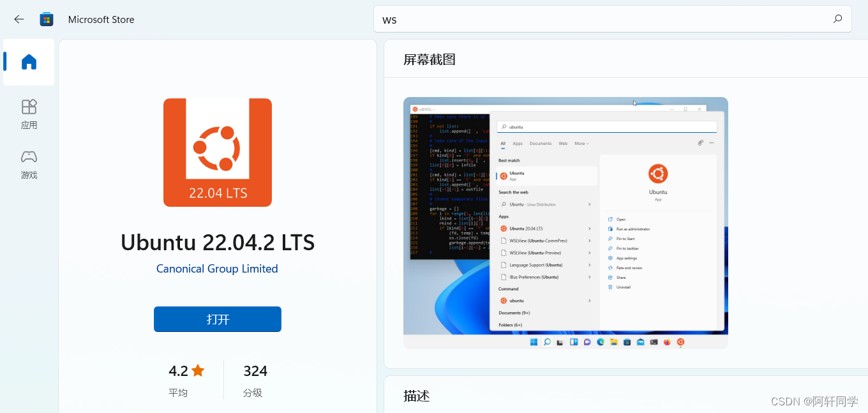Click the orange star rating icon

coord(198,370)
